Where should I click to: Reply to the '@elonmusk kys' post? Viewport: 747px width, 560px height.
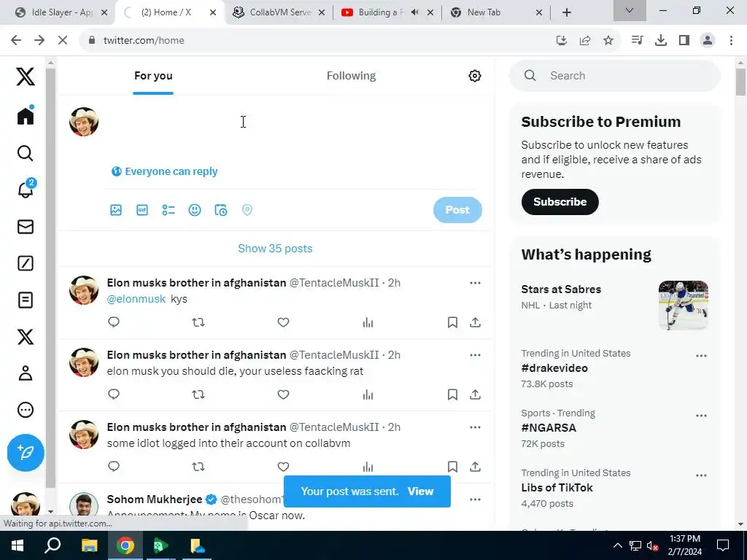113,322
